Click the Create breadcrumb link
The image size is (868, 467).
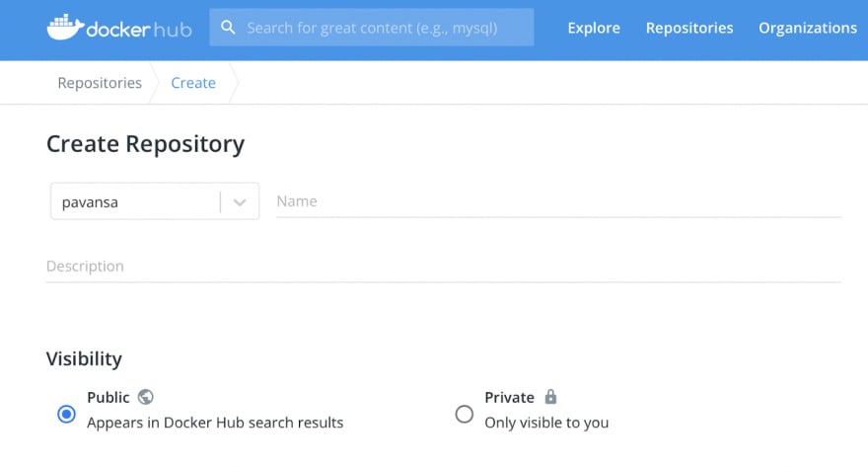click(193, 83)
